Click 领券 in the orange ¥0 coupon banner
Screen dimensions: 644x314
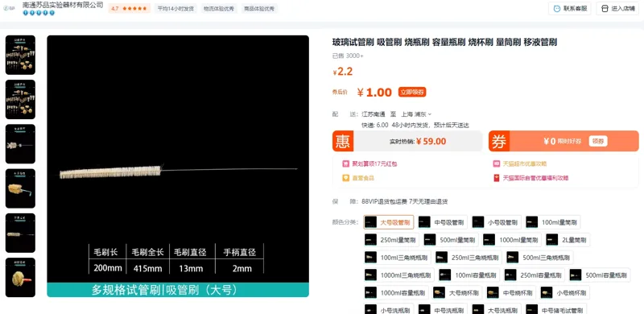[598, 141]
